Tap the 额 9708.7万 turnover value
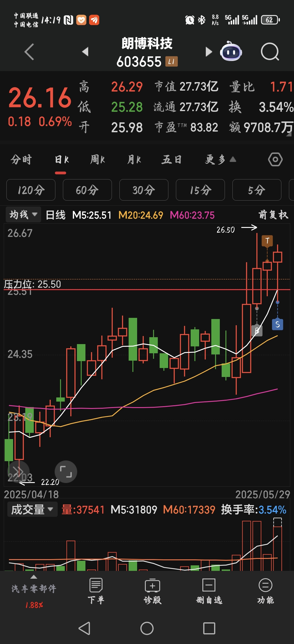294x644 pixels. pos(261,127)
